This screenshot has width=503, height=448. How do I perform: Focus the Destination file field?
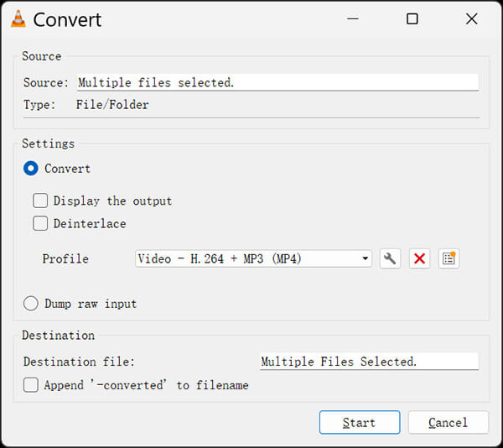pyautogui.click(x=369, y=362)
